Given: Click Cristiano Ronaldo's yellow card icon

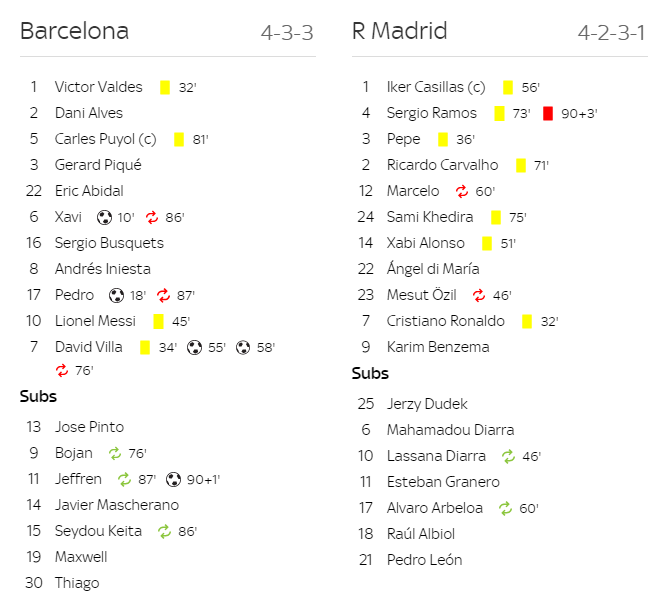Looking at the screenshot, I should click(527, 322).
